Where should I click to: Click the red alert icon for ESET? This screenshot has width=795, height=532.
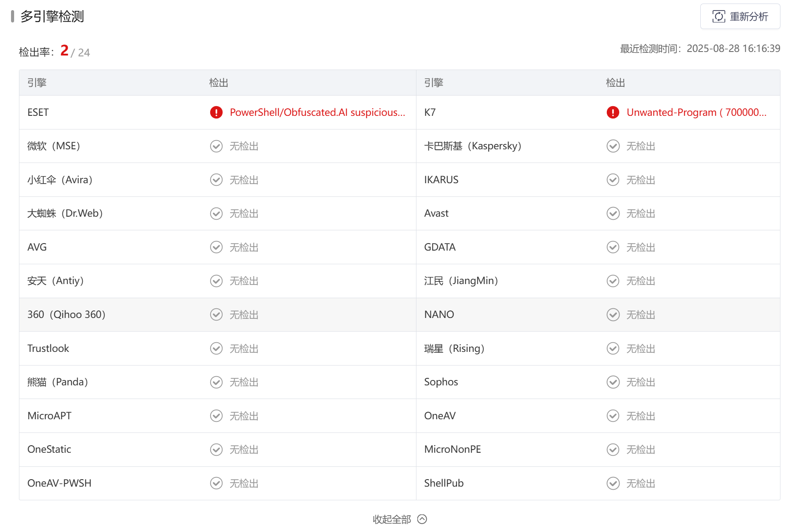[216, 112]
